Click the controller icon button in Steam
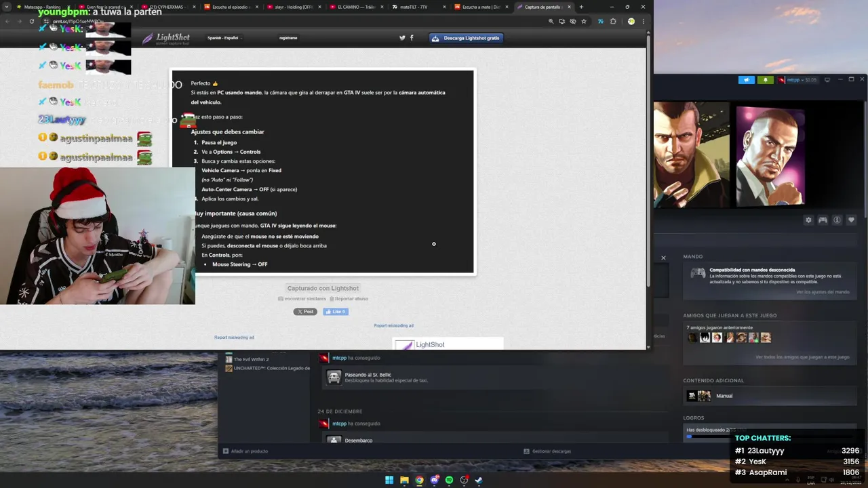Image resolution: width=868 pixels, height=488 pixels. click(823, 220)
